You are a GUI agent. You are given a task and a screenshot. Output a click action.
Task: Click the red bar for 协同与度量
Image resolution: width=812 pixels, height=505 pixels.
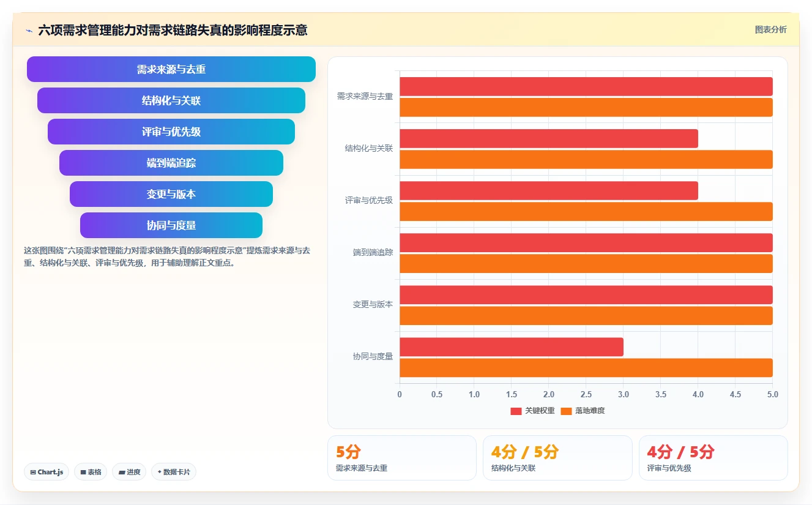pos(512,346)
